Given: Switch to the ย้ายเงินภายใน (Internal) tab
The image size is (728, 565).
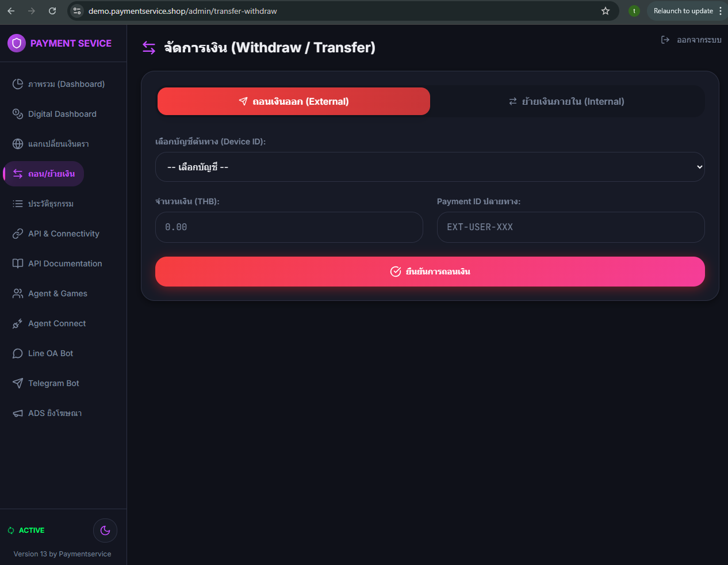Looking at the screenshot, I should click(567, 101).
